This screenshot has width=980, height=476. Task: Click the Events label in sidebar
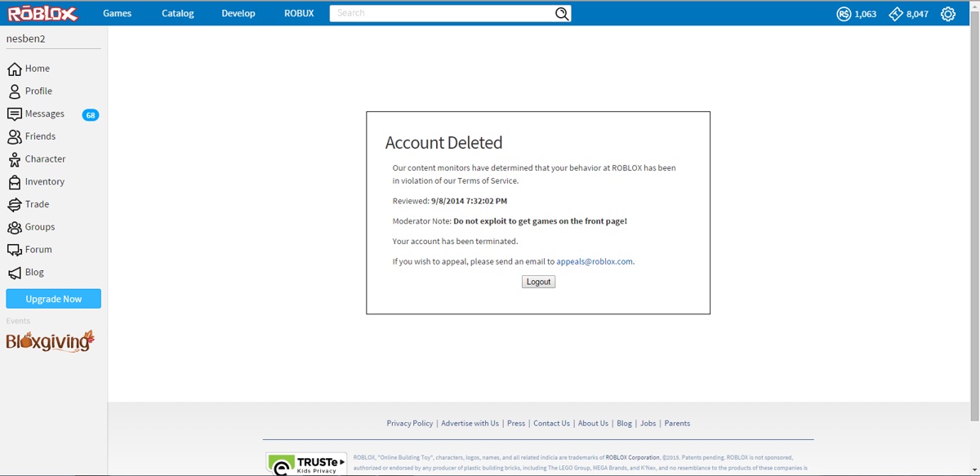(18, 321)
